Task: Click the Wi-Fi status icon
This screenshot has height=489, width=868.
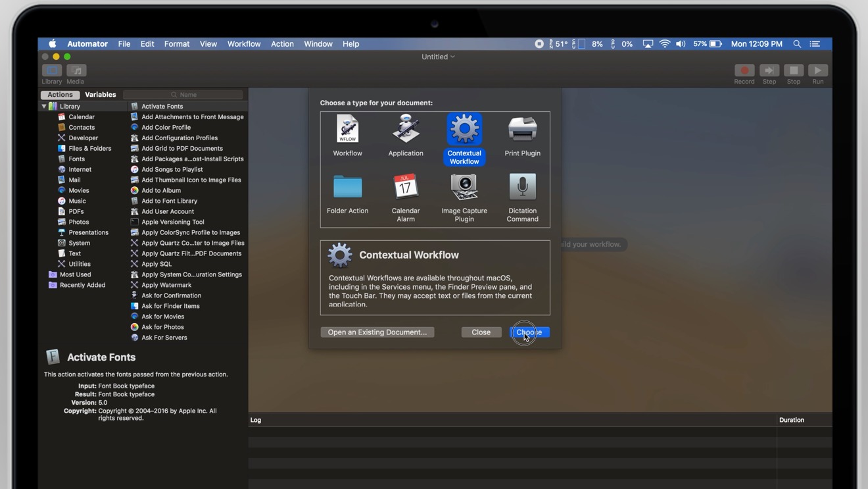Action: pyautogui.click(x=665, y=44)
